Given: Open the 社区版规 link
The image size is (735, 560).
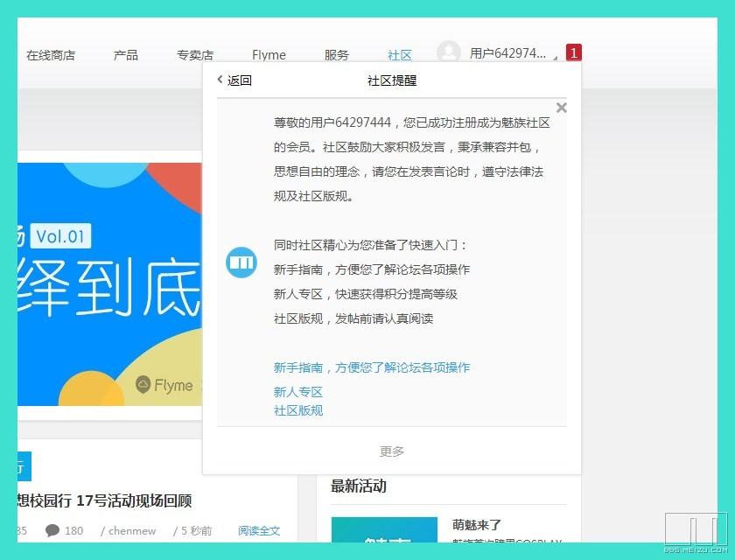Looking at the screenshot, I should point(298,410).
